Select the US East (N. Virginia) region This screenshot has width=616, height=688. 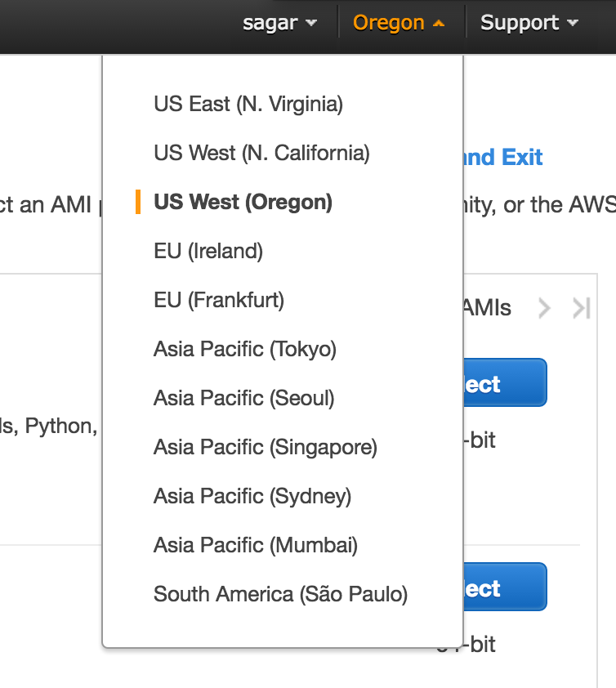(248, 104)
